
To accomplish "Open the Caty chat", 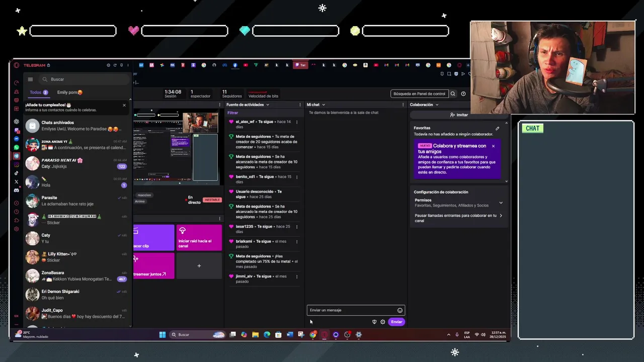I will pos(77,238).
